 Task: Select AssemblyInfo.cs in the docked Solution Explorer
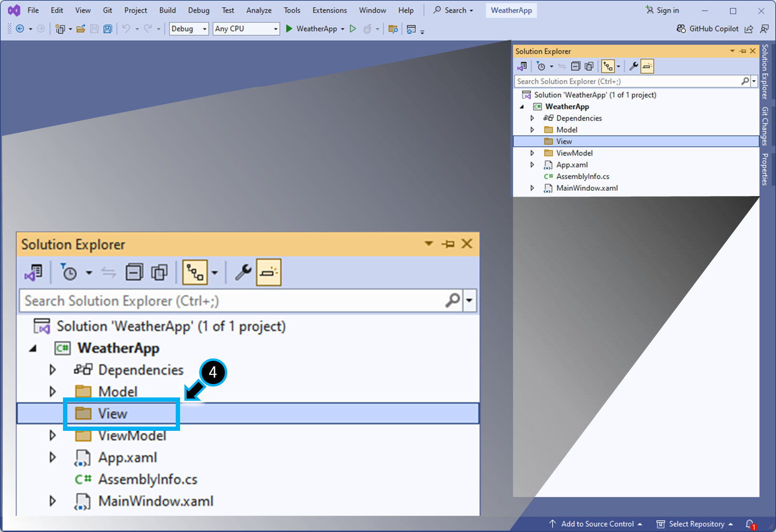[x=583, y=177]
